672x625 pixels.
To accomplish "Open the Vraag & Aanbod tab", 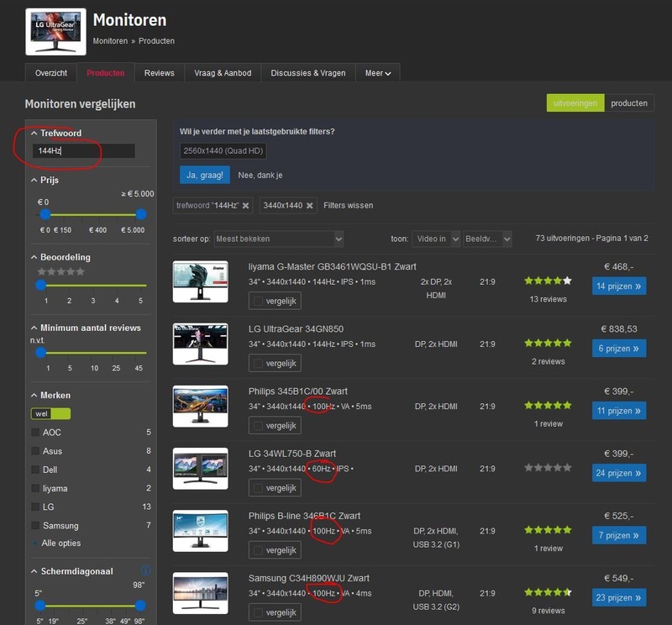I will click(x=223, y=73).
